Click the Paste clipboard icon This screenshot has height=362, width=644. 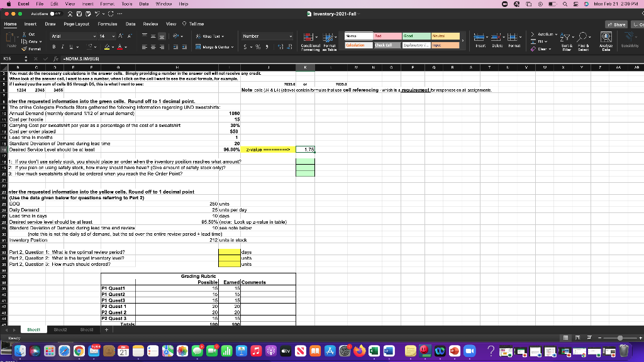pos(11,38)
